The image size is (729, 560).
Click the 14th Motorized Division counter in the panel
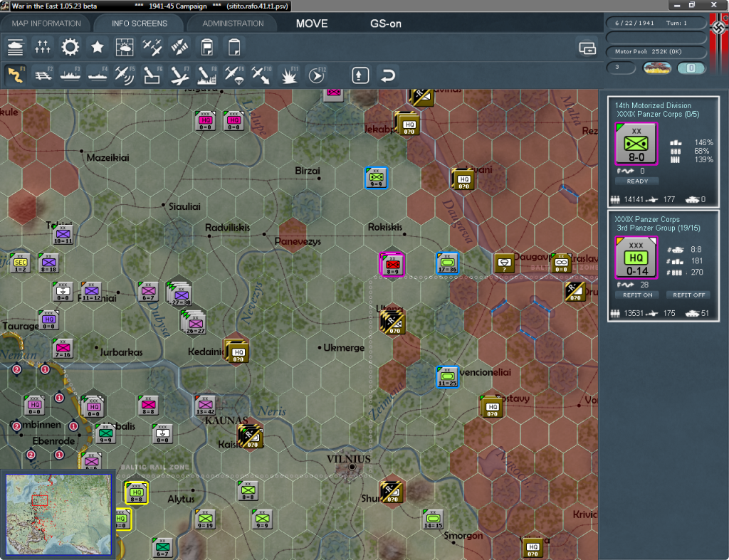(636, 144)
